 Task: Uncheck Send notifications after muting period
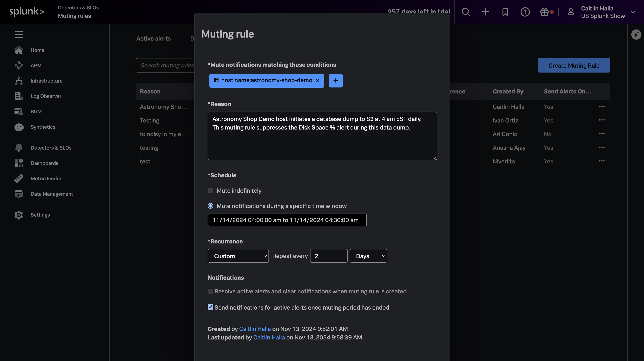[x=210, y=307]
